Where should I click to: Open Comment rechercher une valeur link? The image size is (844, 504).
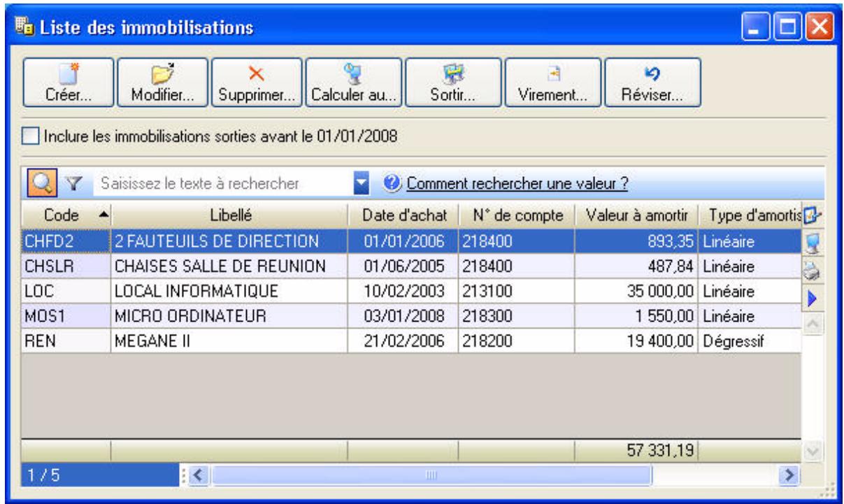(x=517, y=185)
